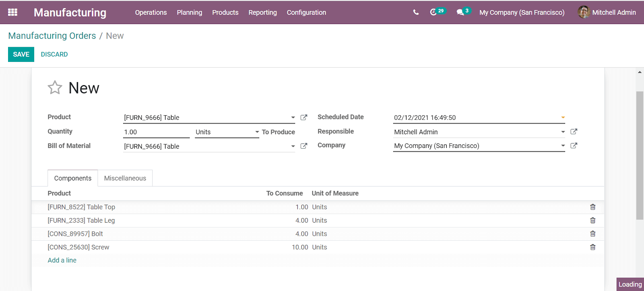Open the conversations chat icon with 3

(463, 12)
